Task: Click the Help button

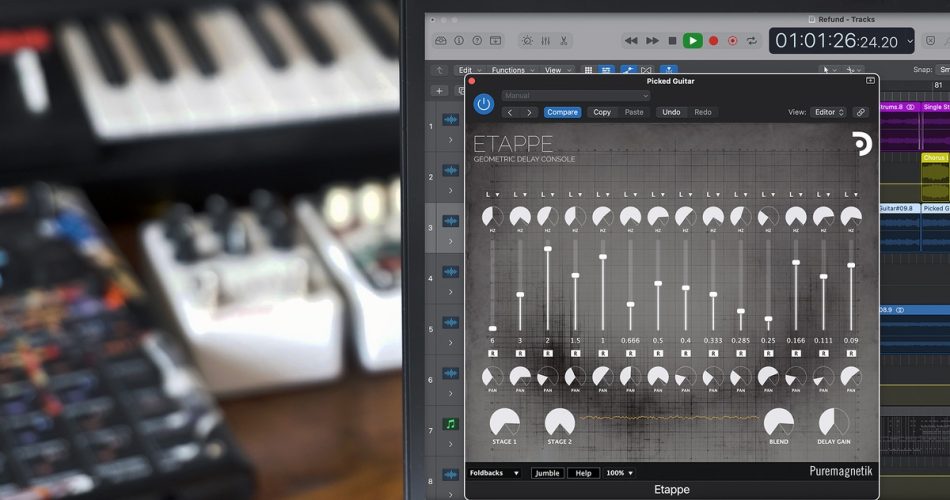Action: (x=583, y=473)
